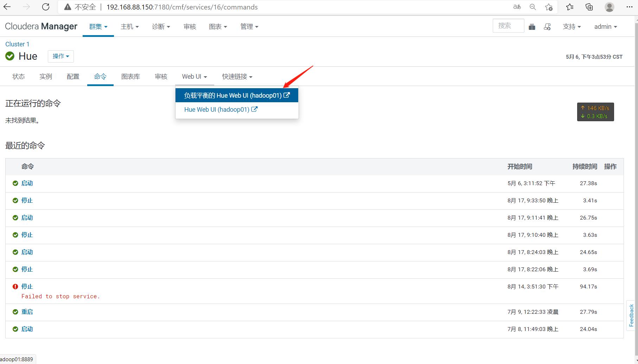Open the browser collections icon
This screenshot has height=364, width=638.
[x=589, y=7]
